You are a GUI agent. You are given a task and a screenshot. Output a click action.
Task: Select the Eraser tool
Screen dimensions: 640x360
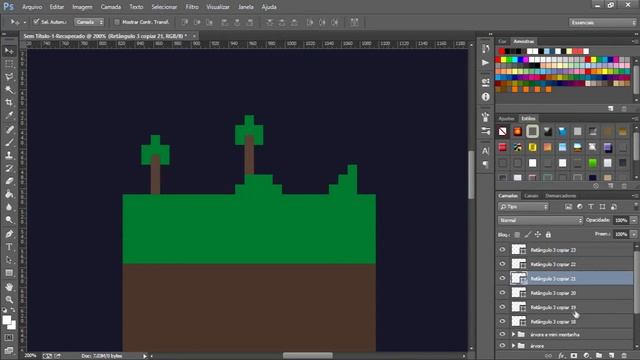[9, 181]
